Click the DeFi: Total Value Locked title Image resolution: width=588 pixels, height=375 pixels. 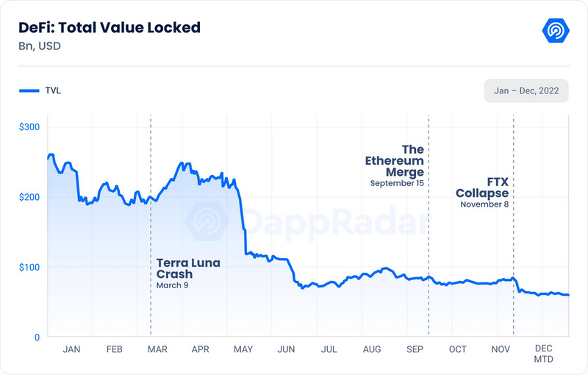(x=110, y=28)
